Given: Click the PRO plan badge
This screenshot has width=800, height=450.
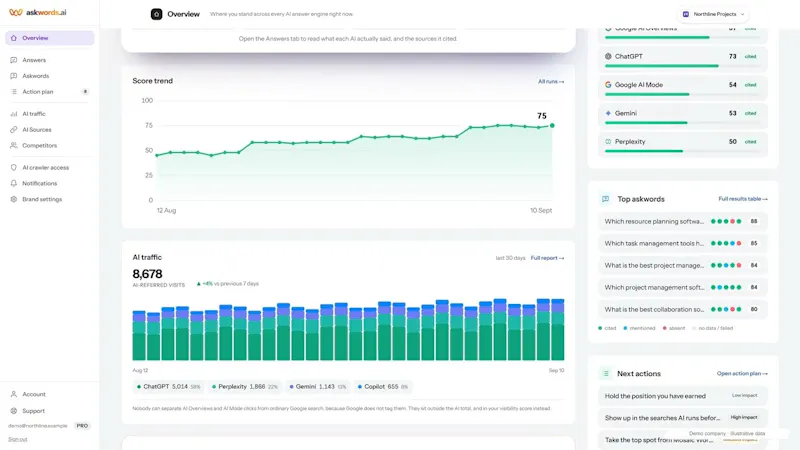Looking at the screenshot, I should coord(82,426).
